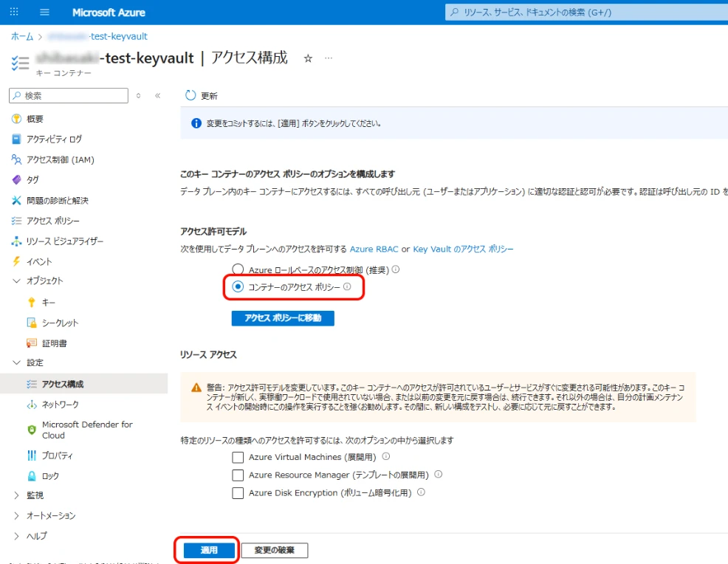Click the favorite star icon beside title
Screen dimensions: 728x564
point(308,58)
